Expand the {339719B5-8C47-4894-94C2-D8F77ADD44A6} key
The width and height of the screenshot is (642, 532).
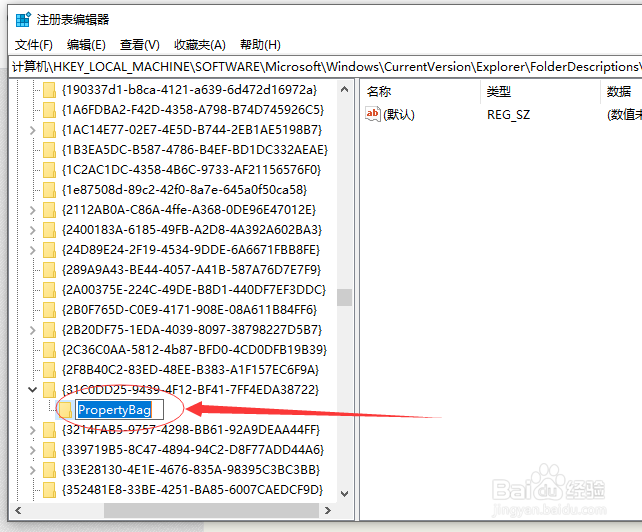[x=32, y=450]
